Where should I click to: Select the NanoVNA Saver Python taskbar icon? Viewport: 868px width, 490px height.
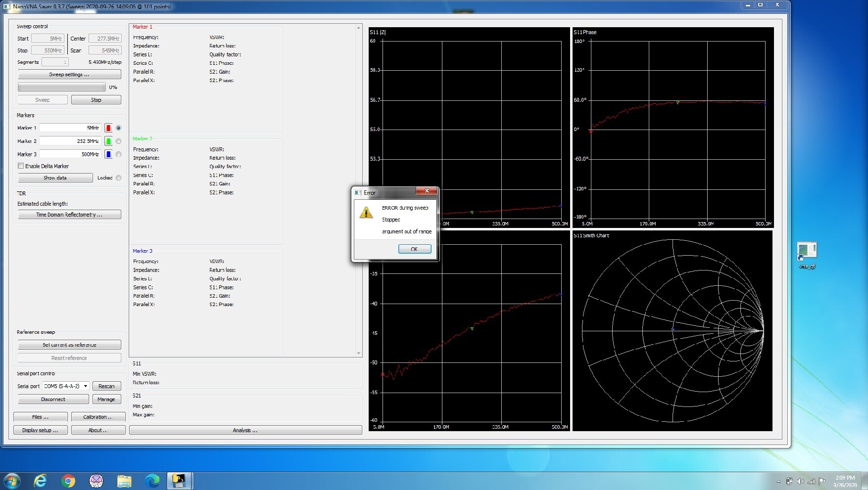[179, 481]
